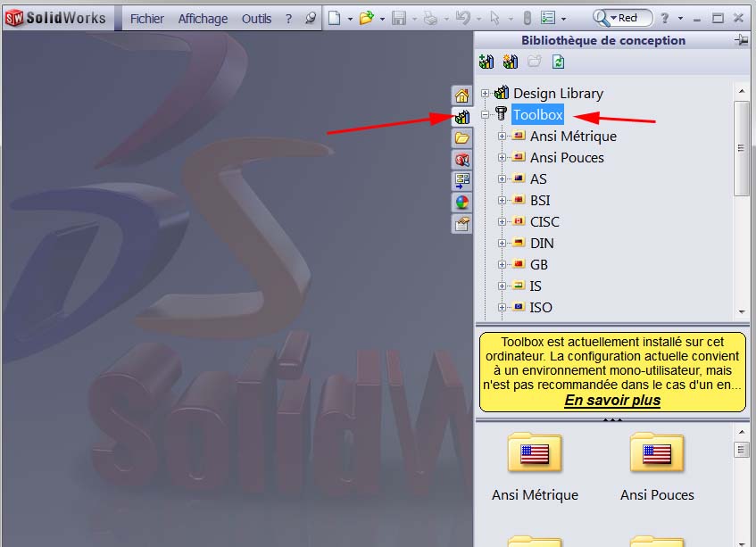
Task: Open the SolidWorks Search task pane tab
Action: click(461, 160)
